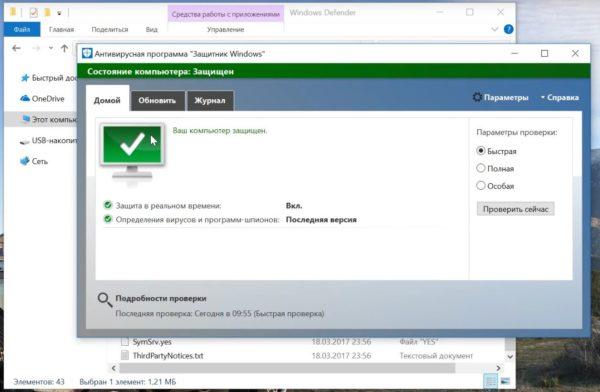Select OneDrive in Explorer sidebar
Screen dimensions: 600x392
coord(48,98)
